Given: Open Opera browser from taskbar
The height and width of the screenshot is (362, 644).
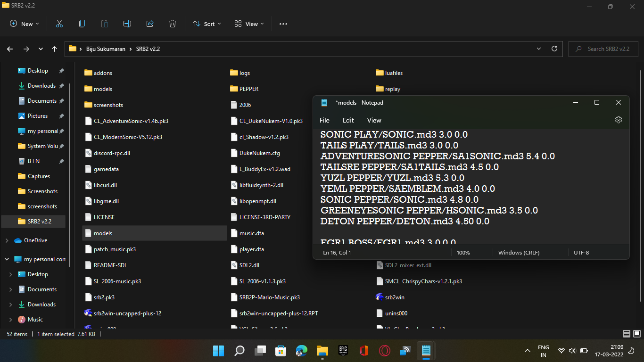Looking at the screenshot, I should tap(385, 351).
